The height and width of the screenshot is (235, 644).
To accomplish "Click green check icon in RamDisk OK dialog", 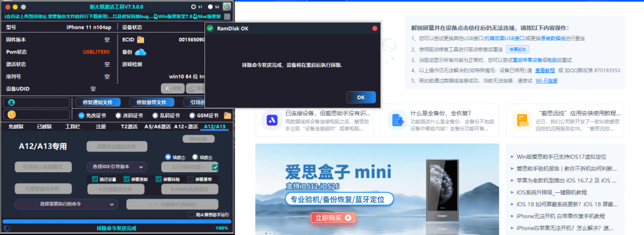I will point(210,28).
